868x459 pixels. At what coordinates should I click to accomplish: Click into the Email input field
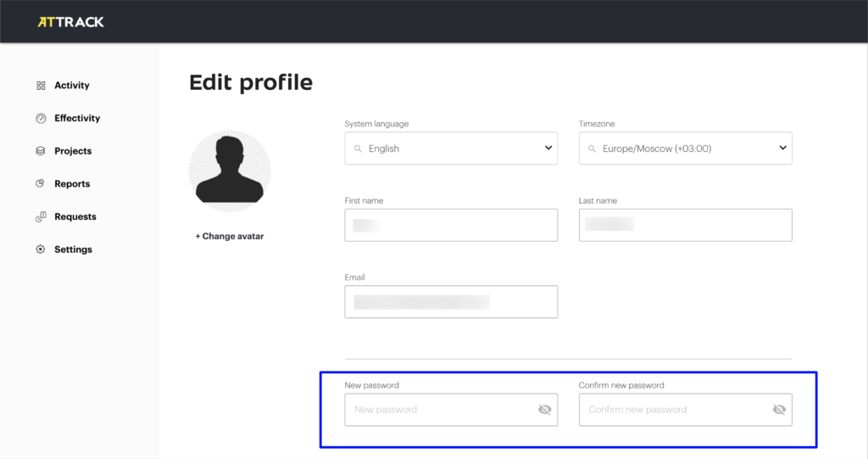pos(451,302)
